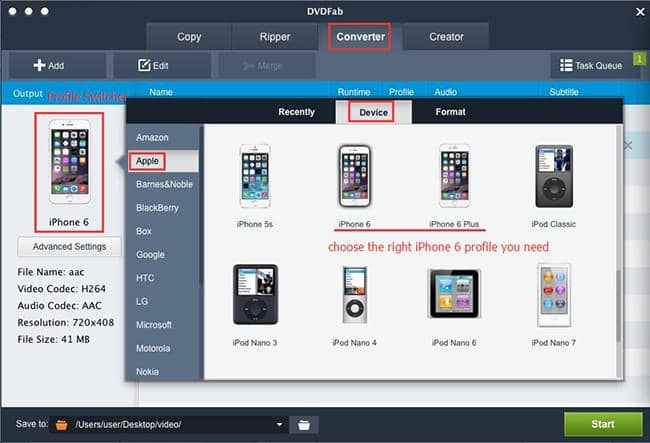
Task: Pick the iPhone 6 Plus profile
Action: point(454,176)
